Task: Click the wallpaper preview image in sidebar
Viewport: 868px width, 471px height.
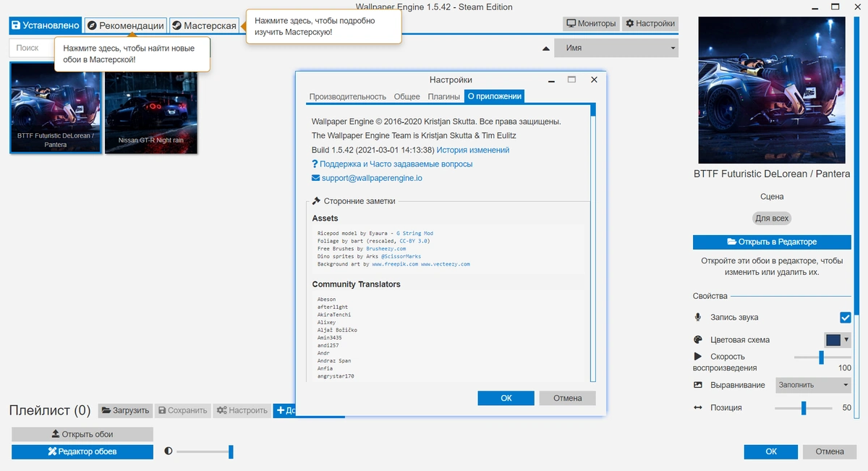Action: click(772, 90)
